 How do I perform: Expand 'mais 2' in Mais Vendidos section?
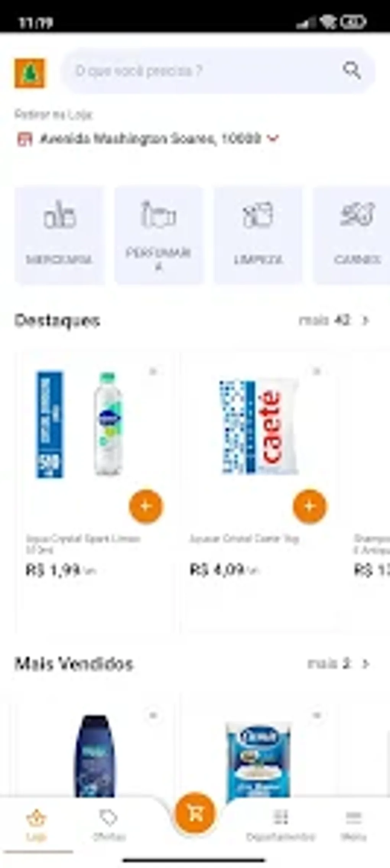pyautogui.click(x=335, y=663)
